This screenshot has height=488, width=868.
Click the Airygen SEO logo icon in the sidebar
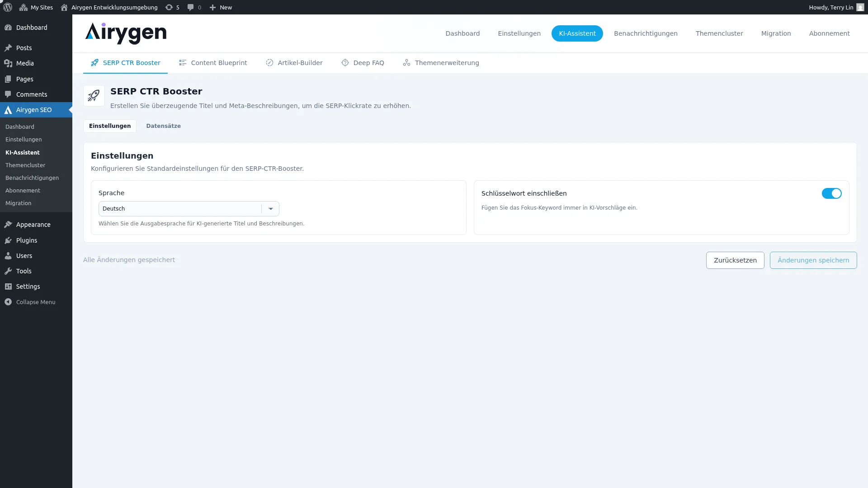click(8, 110)
